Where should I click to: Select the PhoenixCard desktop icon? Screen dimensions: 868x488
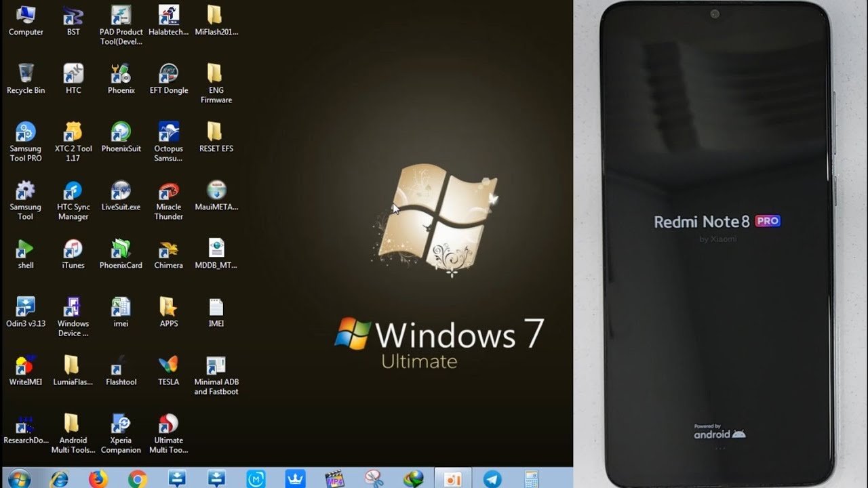tap(121, 253)
